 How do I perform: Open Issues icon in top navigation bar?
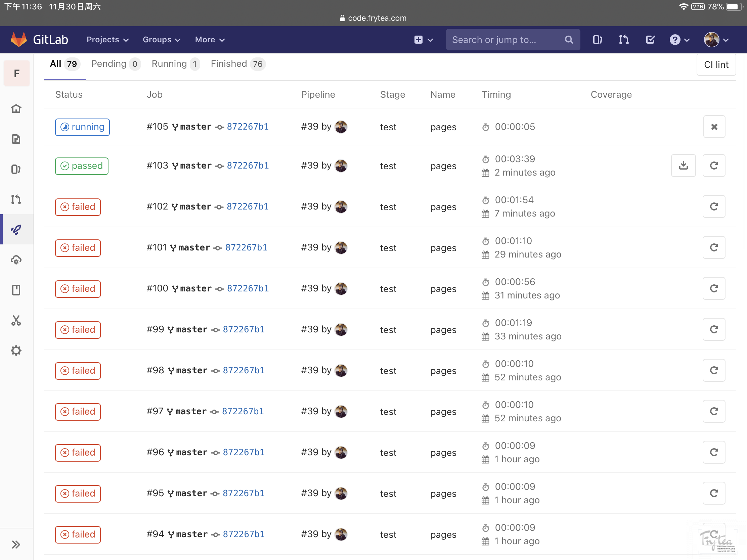(x=597, y=40)
